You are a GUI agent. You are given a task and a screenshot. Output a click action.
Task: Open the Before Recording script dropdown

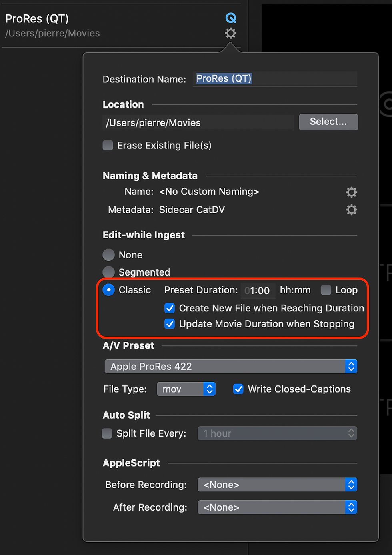coord(277,485)
